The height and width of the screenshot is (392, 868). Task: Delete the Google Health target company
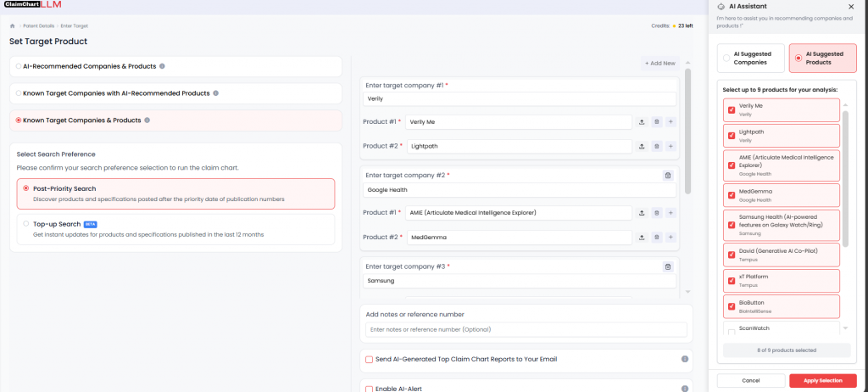pyautogui.click(x=668, y=176)
